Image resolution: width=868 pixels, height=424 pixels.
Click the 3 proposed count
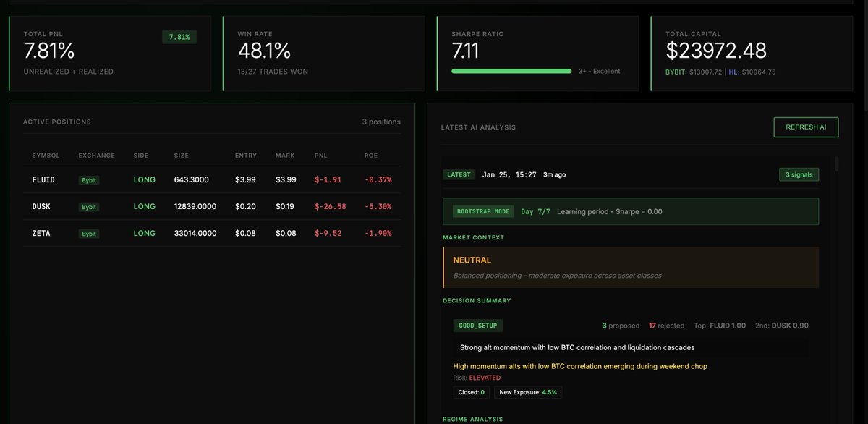coord(621,326)
